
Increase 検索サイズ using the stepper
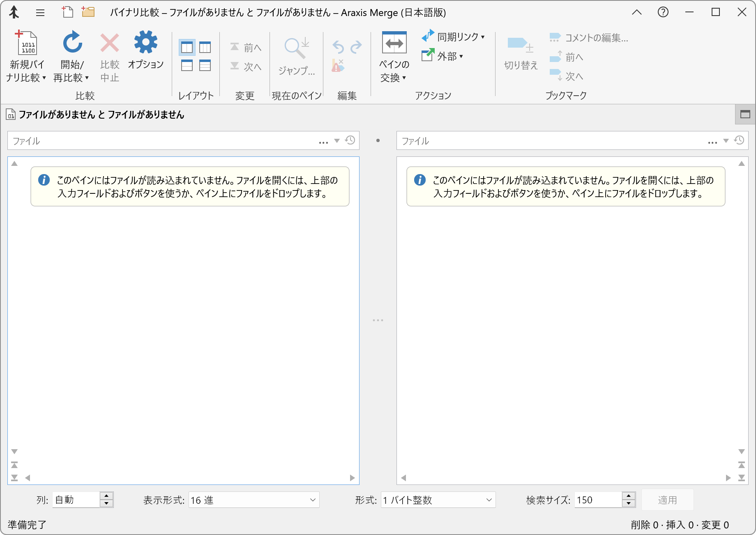coord(628,497)
